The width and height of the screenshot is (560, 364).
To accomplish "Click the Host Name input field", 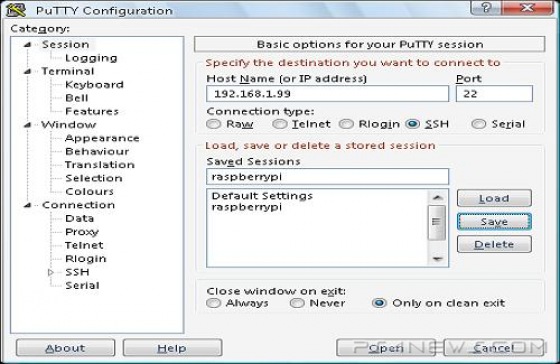I will [328, 94].
